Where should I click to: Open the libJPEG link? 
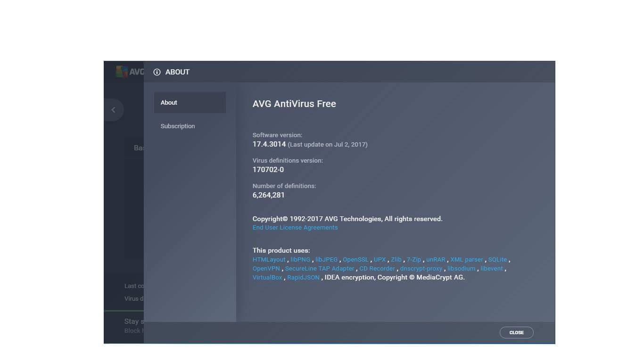coord(327,260)
